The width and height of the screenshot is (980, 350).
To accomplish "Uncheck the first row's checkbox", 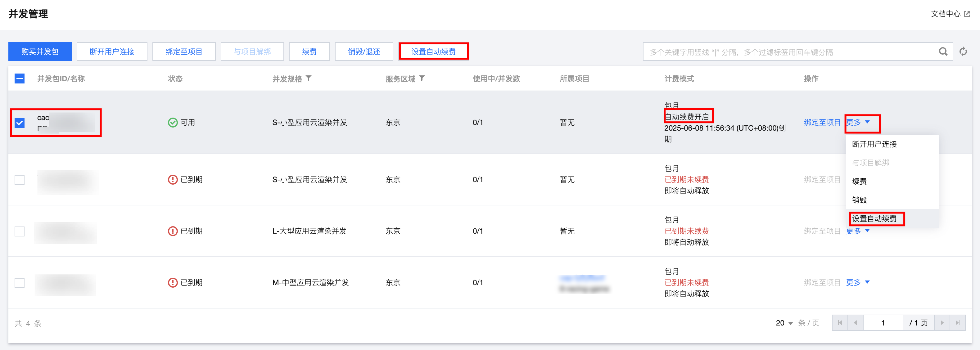I will pyautogui.click(x=20, y=123).
